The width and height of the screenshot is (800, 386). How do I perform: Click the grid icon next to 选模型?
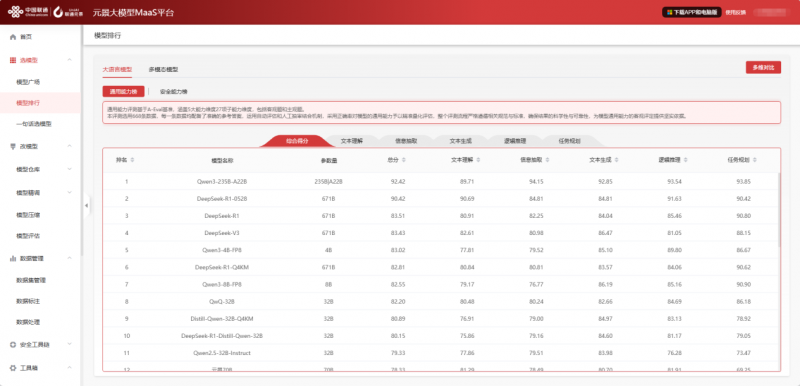[x=13, y=60]
